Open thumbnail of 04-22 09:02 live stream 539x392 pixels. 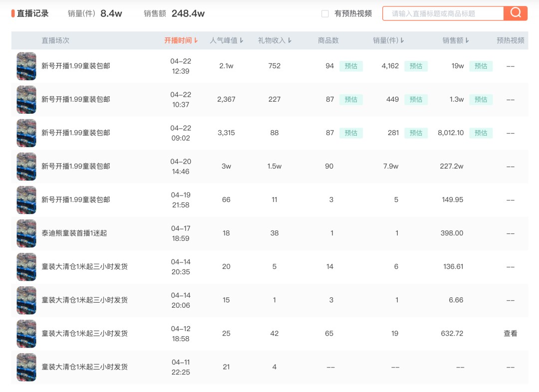click(26, 133)
